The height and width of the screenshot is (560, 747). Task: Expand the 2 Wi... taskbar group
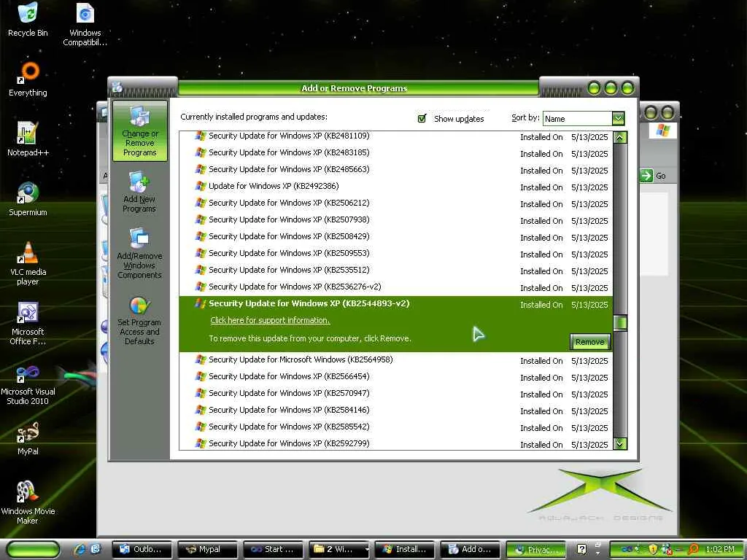[338, 550]
